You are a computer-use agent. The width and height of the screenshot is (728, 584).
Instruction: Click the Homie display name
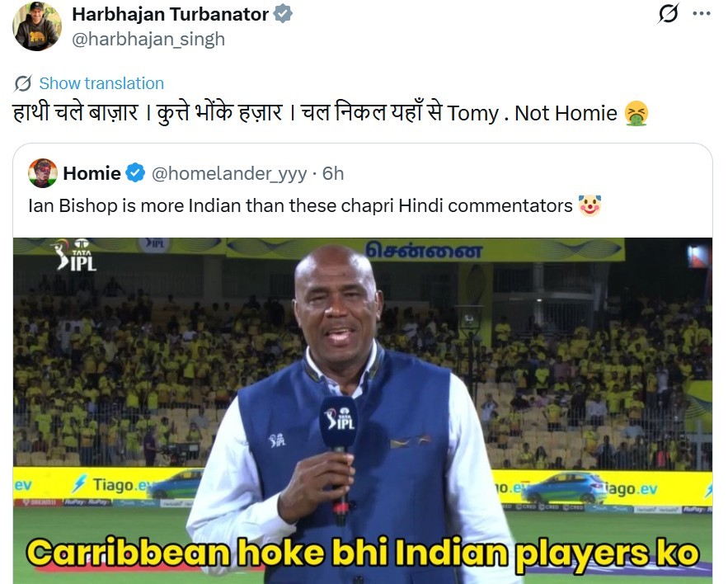click(x=92, y=173)
